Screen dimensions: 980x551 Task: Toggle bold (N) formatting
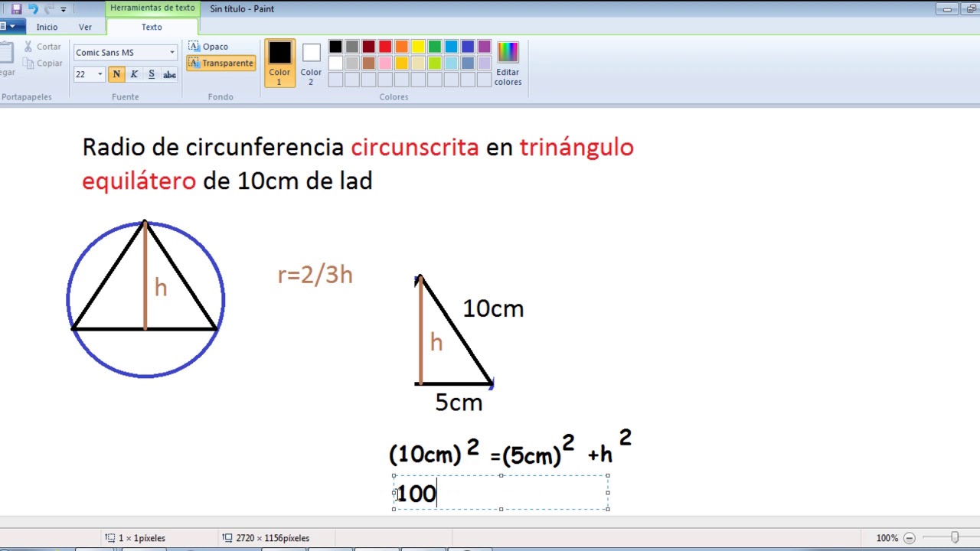[116, 74]
